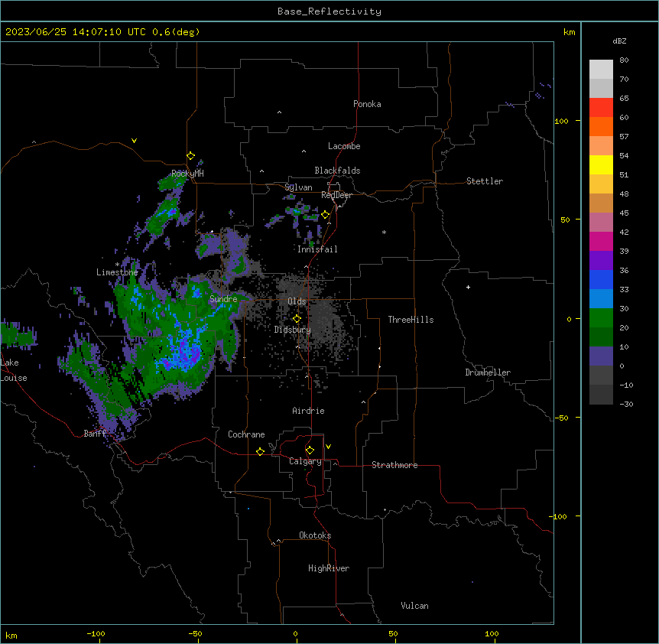Select the green 30 dBZ legend swatch
This screenshot has height=644, width=659.
[601, 318]
